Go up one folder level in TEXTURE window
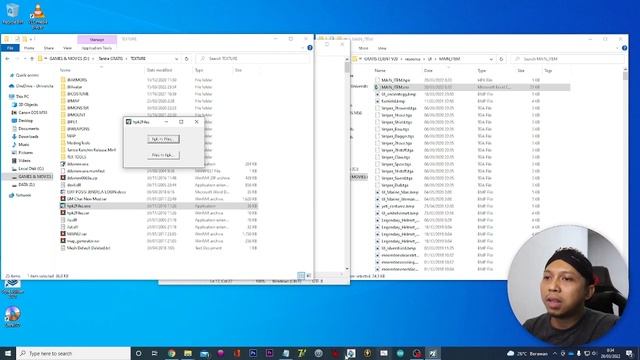The height and width of the screenshot is (360, 640). pyautogui.click(x=32, y=59)
